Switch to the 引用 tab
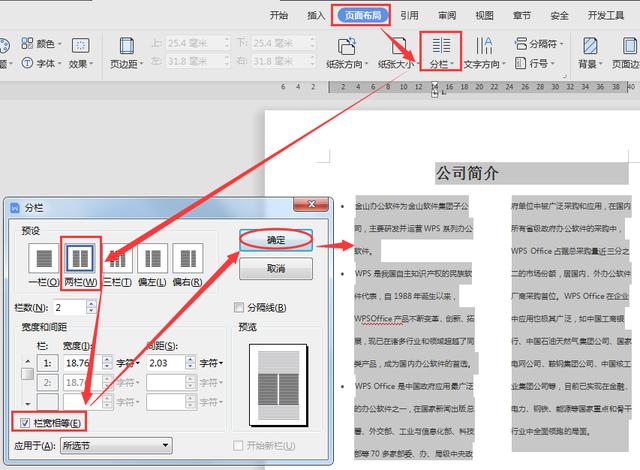The image size is (640, 470). coord(409,16)
